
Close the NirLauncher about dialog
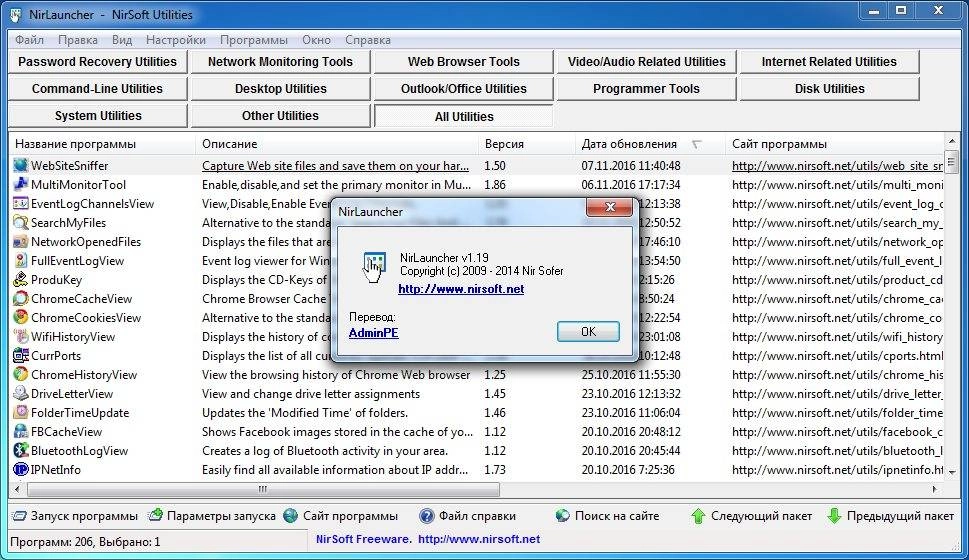coord(609,207)
